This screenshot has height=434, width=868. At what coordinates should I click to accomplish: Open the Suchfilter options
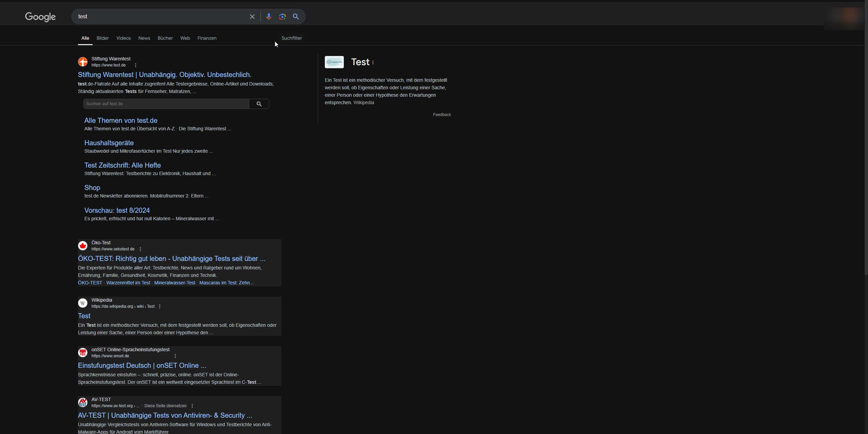tap(292, 38)
